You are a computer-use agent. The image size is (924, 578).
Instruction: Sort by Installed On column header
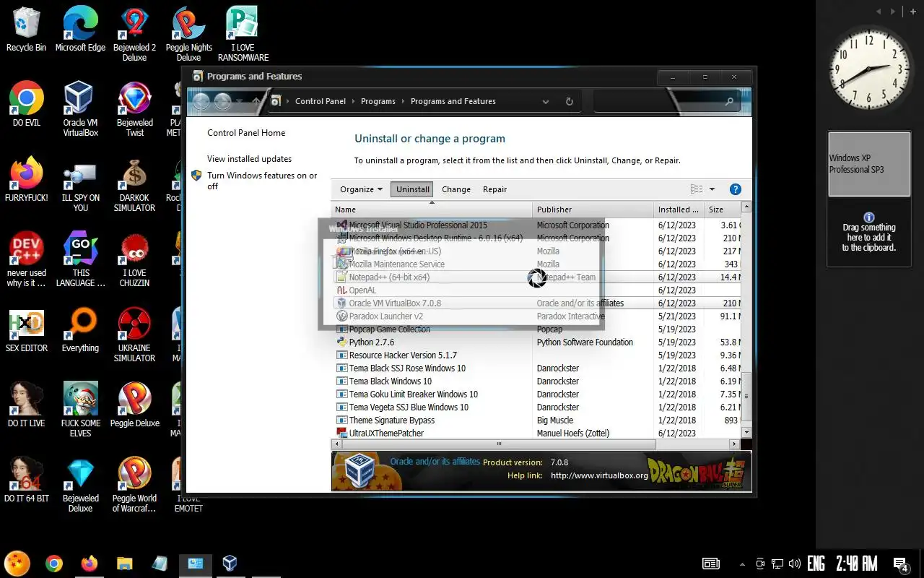(x=679, y=210)
